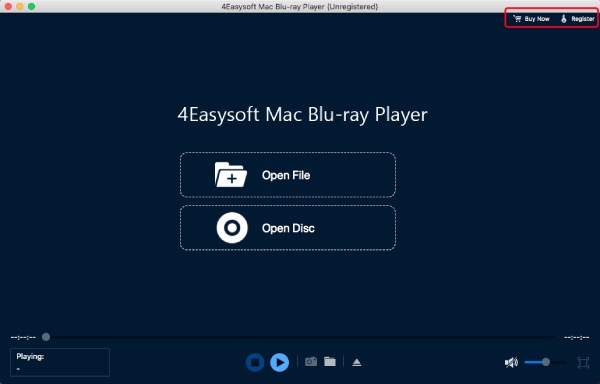The width and height of the screenshot is (600, 384).
Task: Adjust the volume slider knob
Action: click(546, 362)
